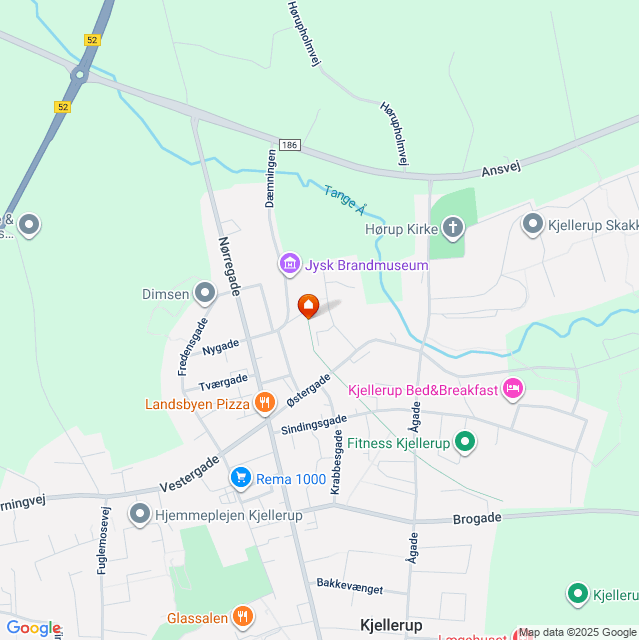Click the Jysk Brandmuseum museum pin

(290, 264)
